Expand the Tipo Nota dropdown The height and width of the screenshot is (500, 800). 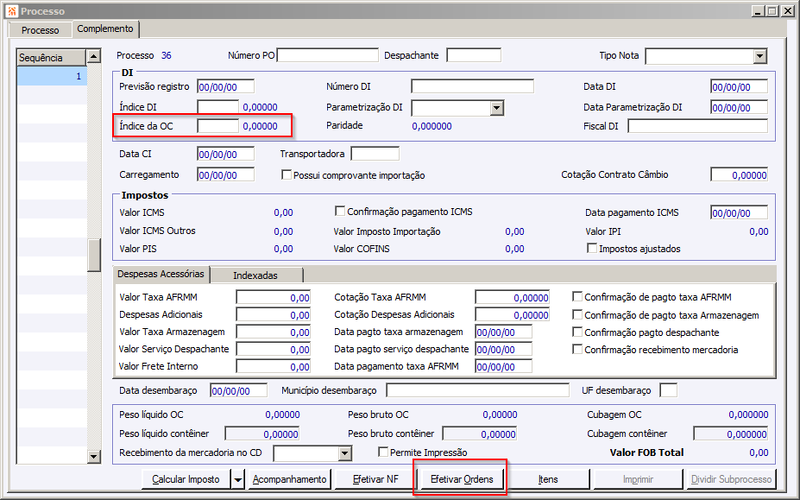point(760,56)
